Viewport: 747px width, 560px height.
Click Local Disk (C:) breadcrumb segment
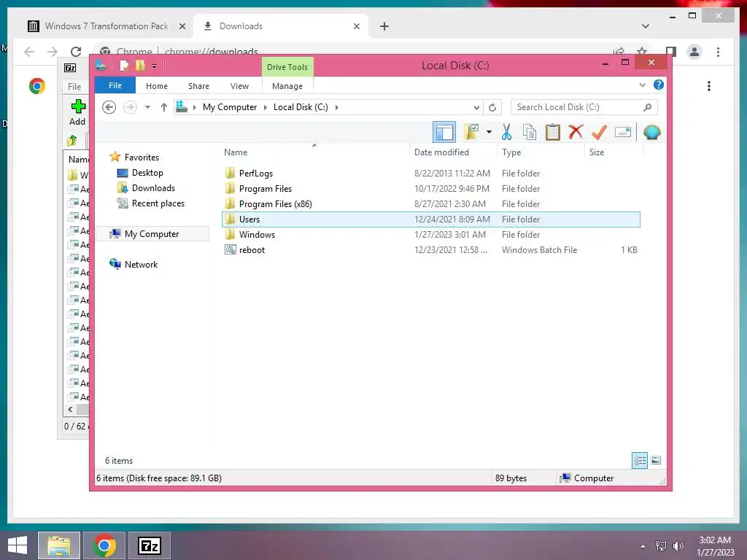[301, 107]
